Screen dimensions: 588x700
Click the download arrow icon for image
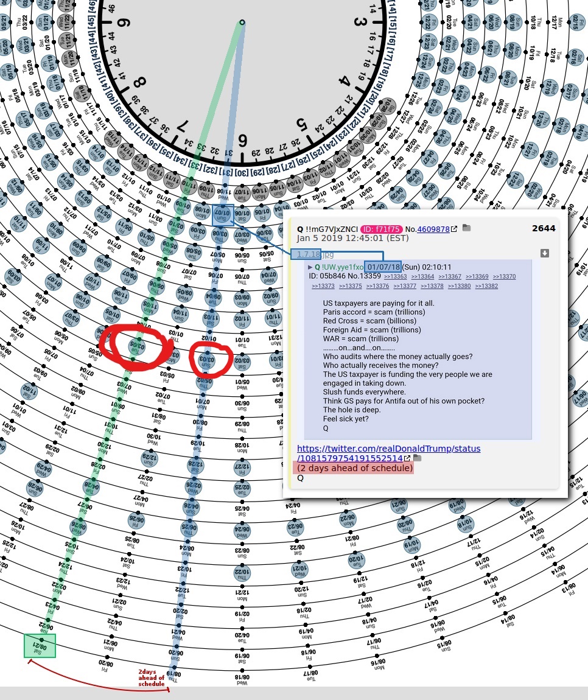pos(545,253)
